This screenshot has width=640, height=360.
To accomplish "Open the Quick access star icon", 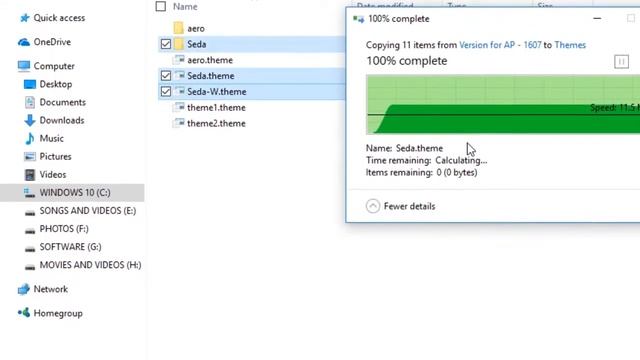I will (25, 18).
